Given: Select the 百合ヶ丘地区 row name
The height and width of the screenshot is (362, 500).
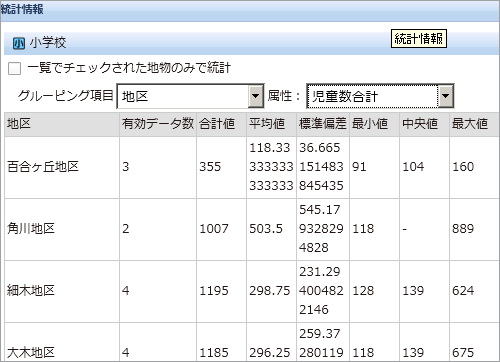Looking at the screenshot, I should (43, 167).
